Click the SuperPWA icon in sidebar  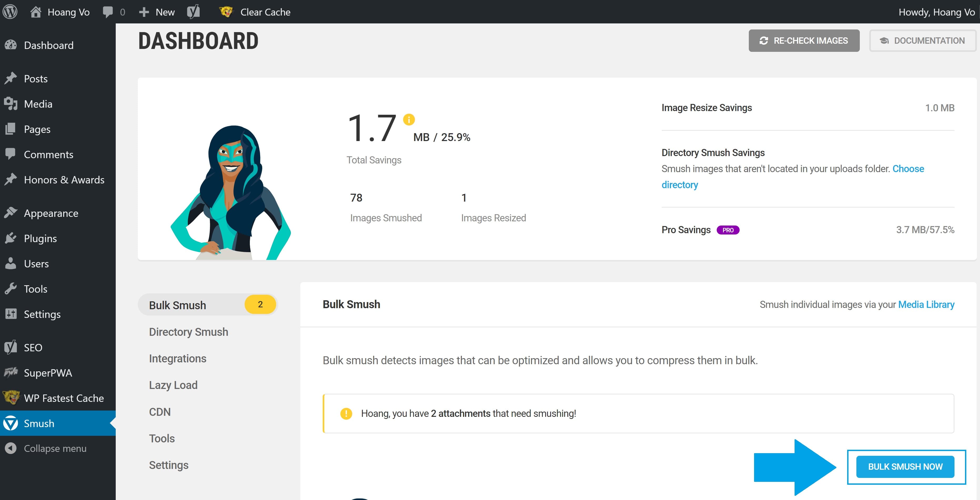click(11, 372)
